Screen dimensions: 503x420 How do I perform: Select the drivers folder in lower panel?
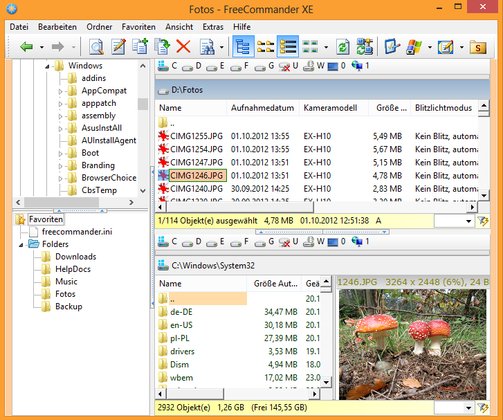click(x=182, y=351)
